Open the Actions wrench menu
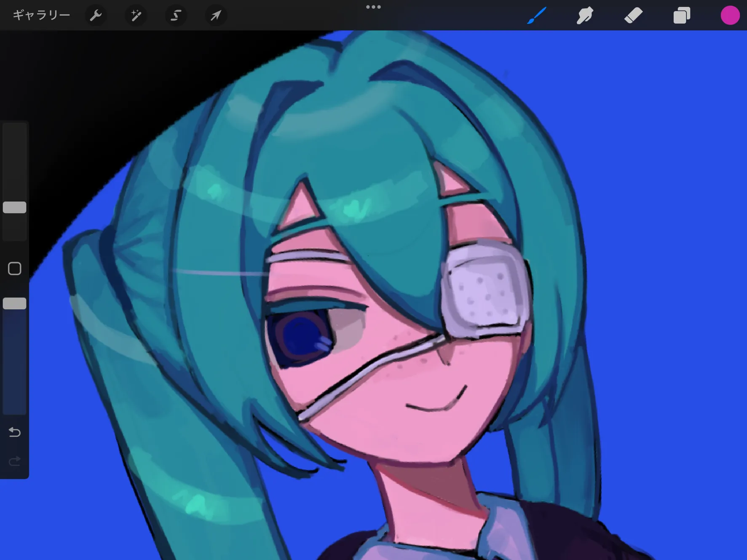The image size is (747, 560). pos(96,16)
